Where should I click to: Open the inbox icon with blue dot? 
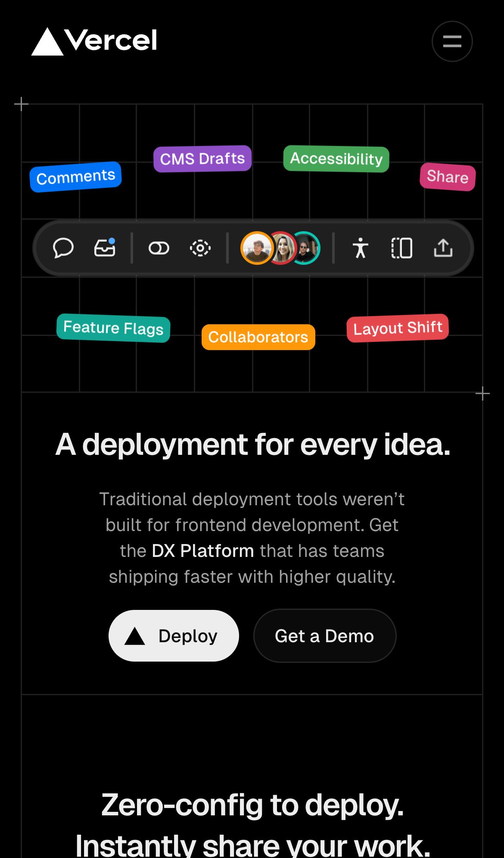click(105, 248)
